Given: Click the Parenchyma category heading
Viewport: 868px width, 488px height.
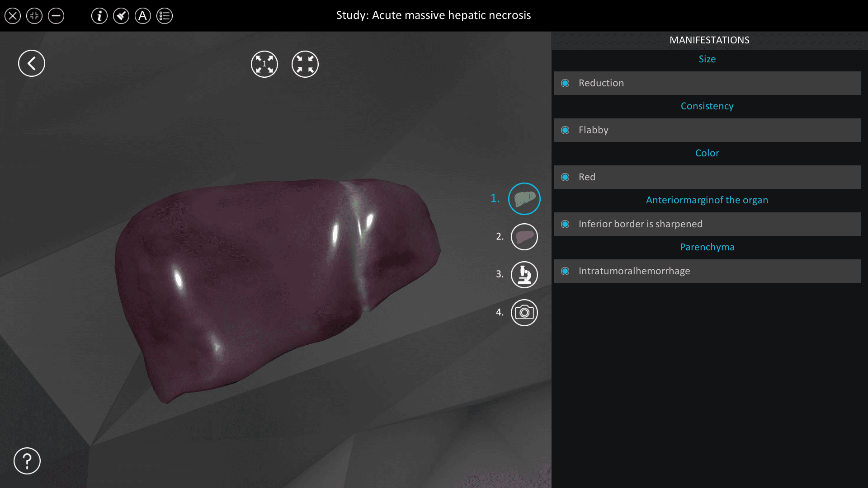Looking at the screenshot, I should coord(707,247).
